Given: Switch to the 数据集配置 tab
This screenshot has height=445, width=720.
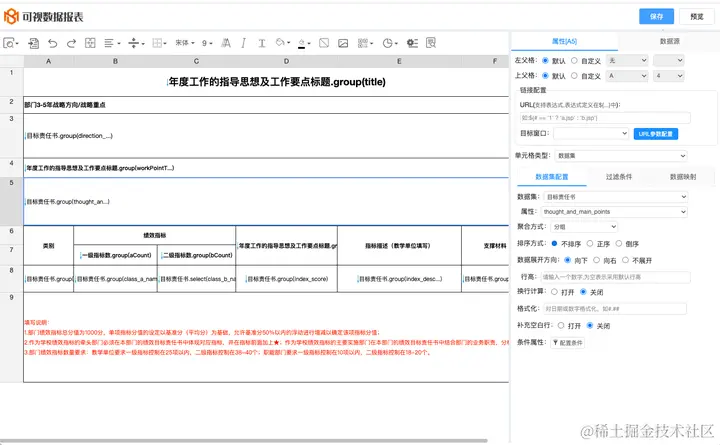Looking at the screenshot, I should pos(551,177).
